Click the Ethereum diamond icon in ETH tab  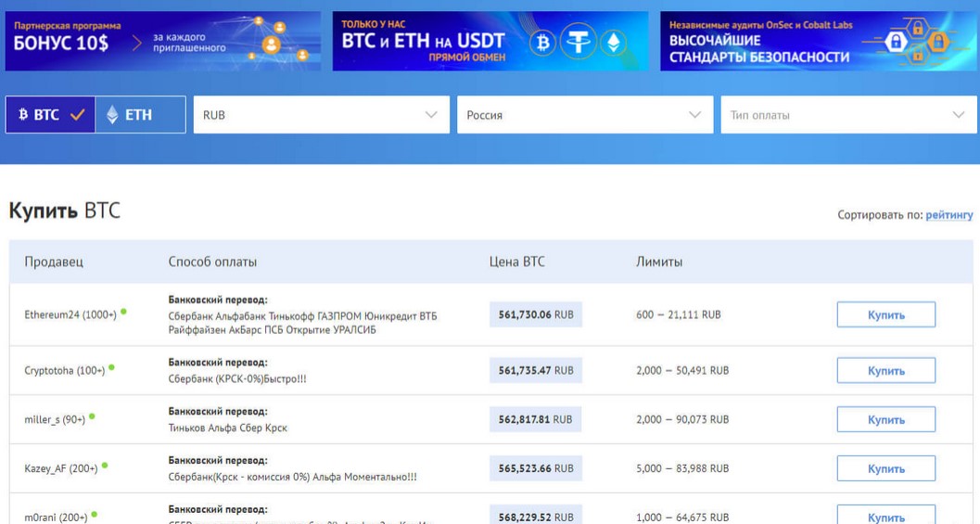(112, 114)
